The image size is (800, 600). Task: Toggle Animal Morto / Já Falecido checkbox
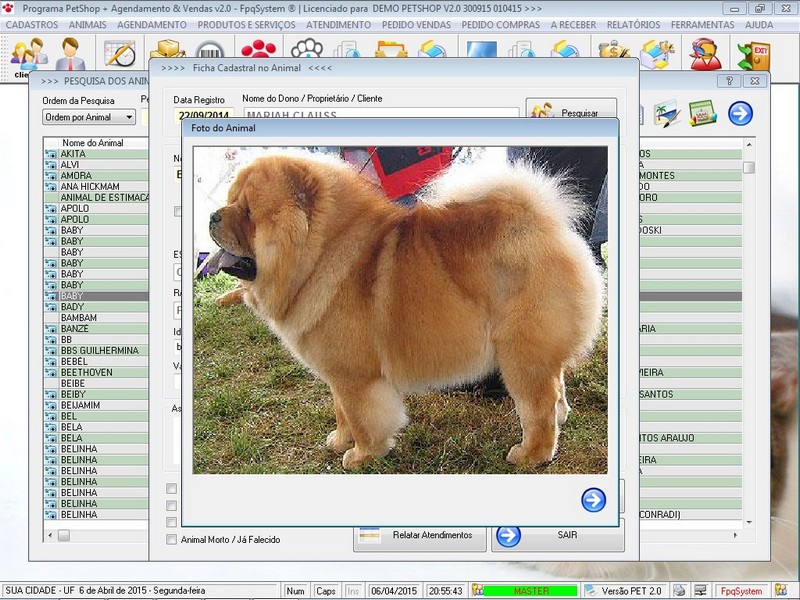(172, 539)
